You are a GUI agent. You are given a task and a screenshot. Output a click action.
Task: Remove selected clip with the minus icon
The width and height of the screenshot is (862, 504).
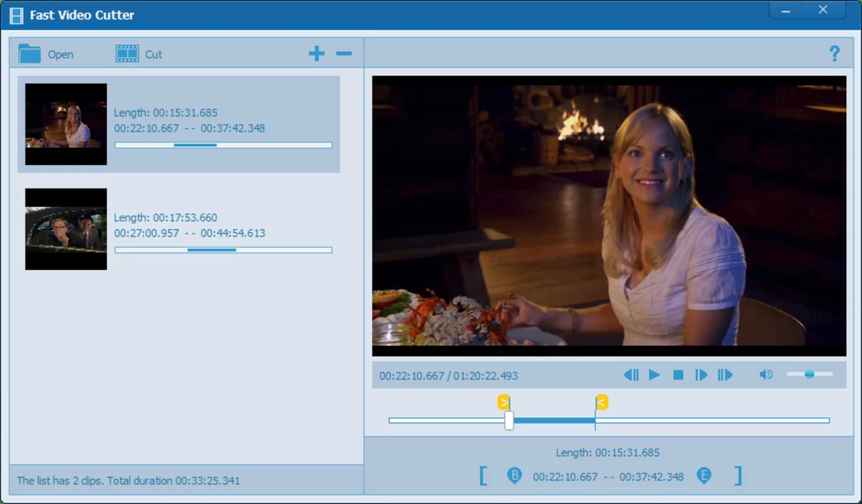pyautogui.click(x=344, y=54)
